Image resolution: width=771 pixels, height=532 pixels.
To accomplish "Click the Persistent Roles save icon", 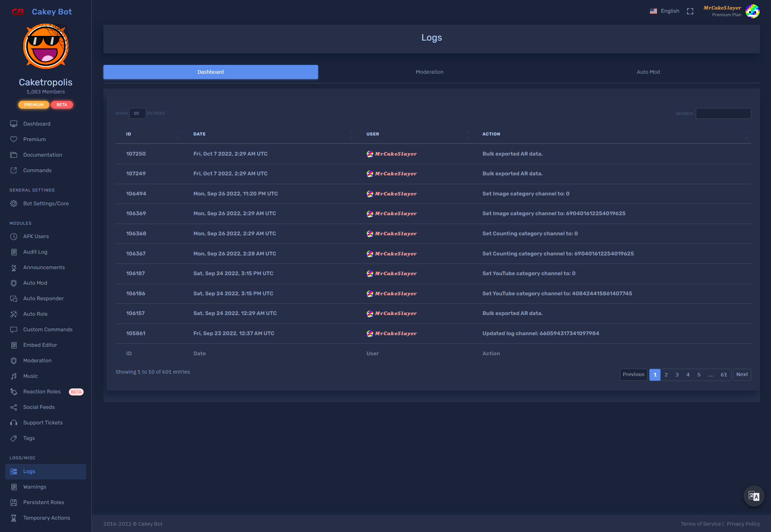I will click(x=14, y=502).
